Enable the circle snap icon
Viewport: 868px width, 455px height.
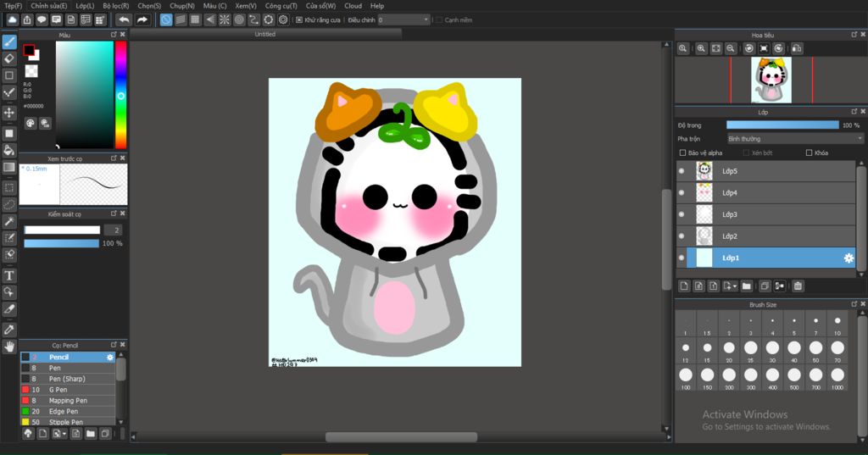click(239, 20)
